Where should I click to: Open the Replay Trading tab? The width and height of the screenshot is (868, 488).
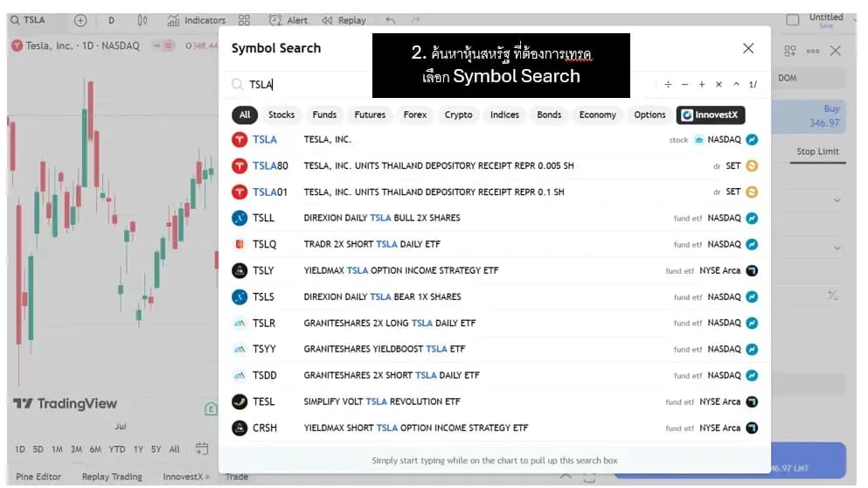click(x=112, y=477)
